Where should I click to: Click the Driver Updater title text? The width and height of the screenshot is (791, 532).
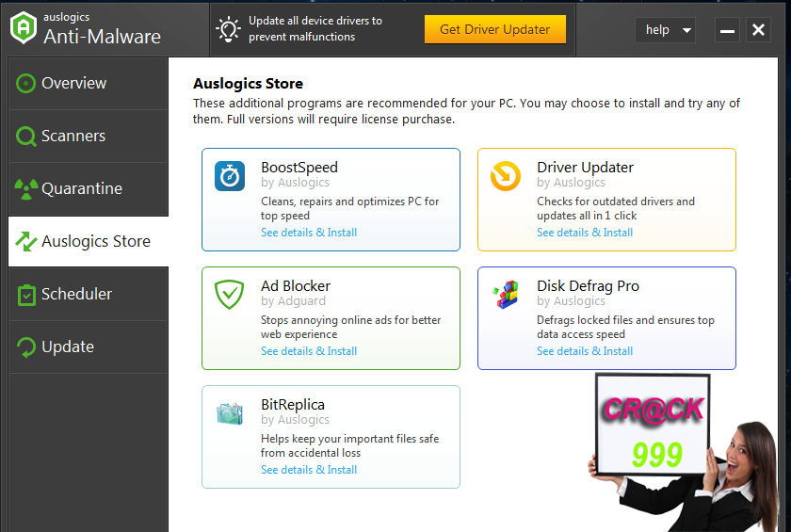585,168
